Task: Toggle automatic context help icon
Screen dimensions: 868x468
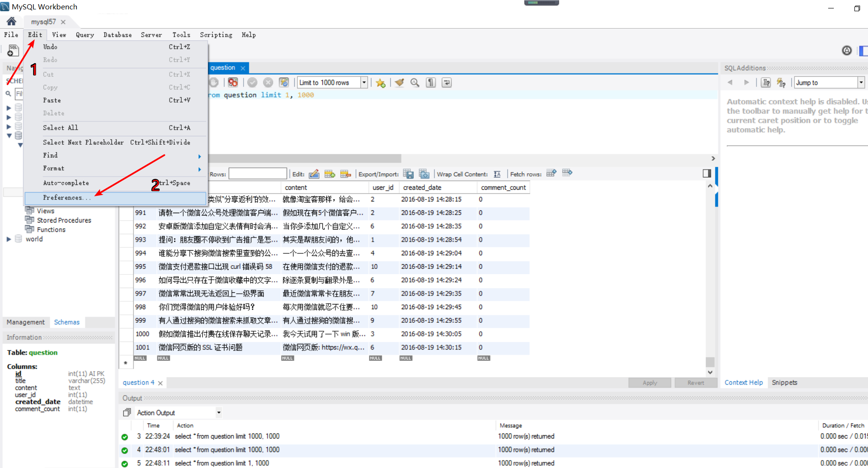Action: (x=766, y=82)
